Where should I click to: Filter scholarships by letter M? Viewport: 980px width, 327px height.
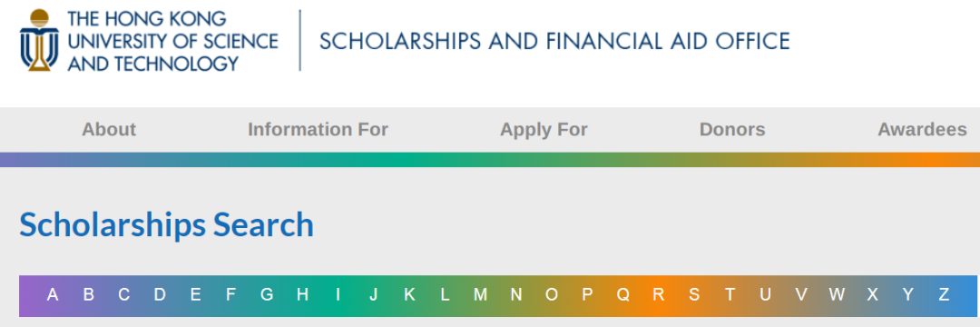pyautogui.click(x=480, y=294)
